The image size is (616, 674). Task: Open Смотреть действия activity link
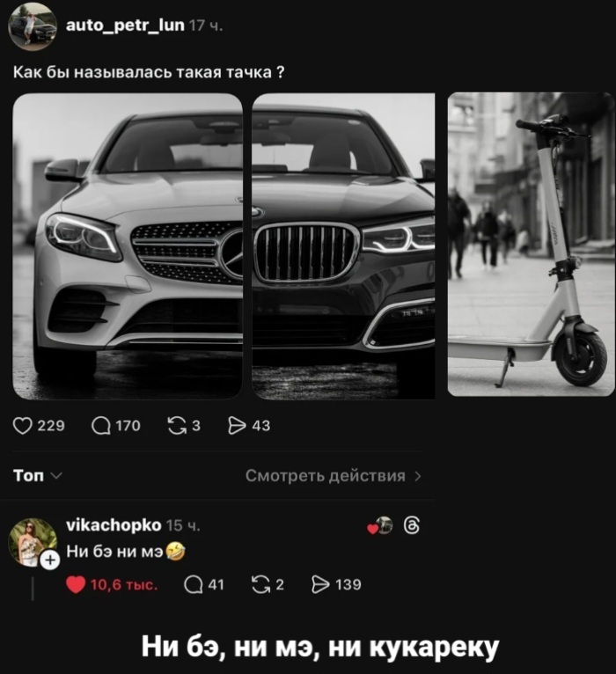(x=333, y=476)
